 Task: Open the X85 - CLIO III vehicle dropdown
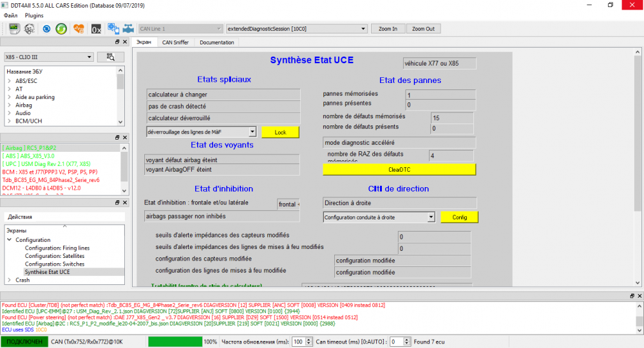click(48, 57)
